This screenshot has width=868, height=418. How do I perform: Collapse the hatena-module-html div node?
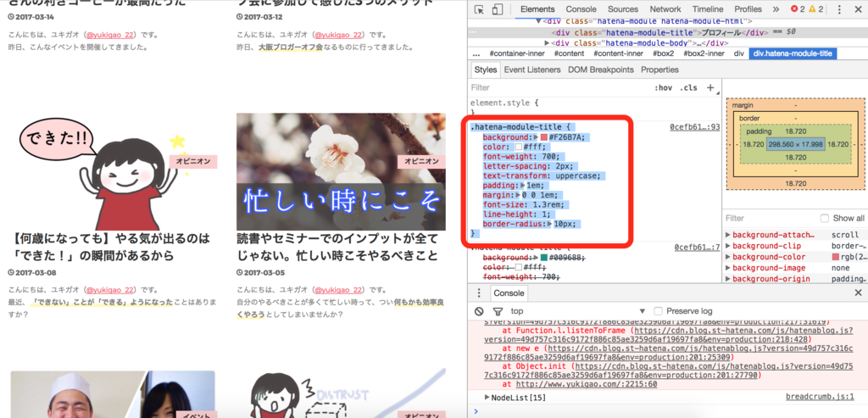point(538,21)
